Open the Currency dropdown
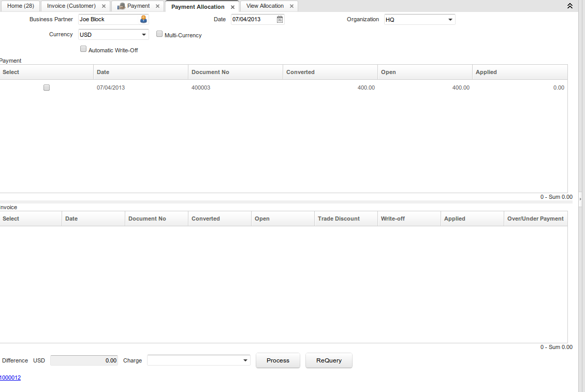 tap(143, 35)
